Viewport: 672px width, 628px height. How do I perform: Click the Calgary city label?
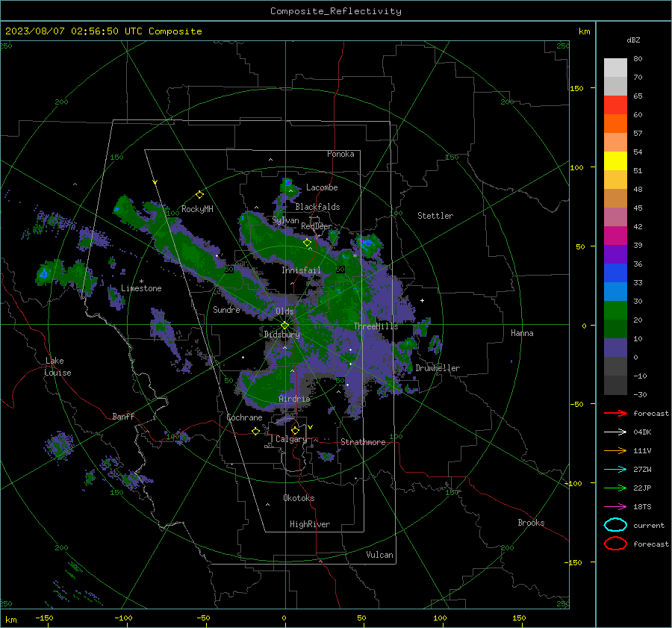tap(291, 439)
